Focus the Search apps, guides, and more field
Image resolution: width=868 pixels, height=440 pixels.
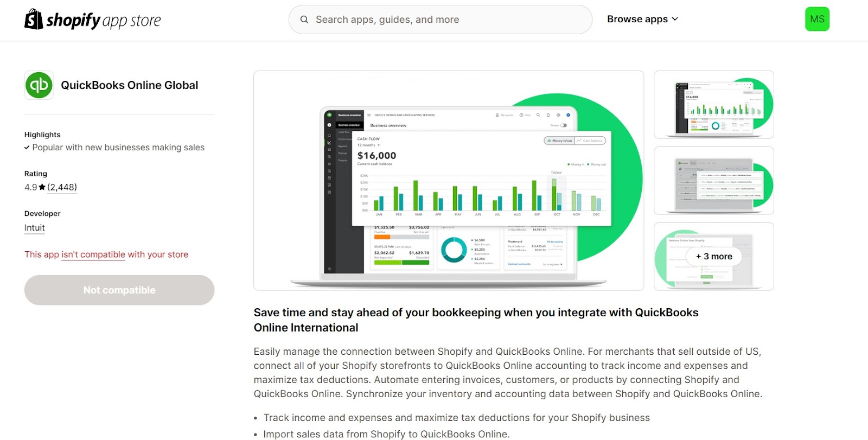(x=440, y=20)
